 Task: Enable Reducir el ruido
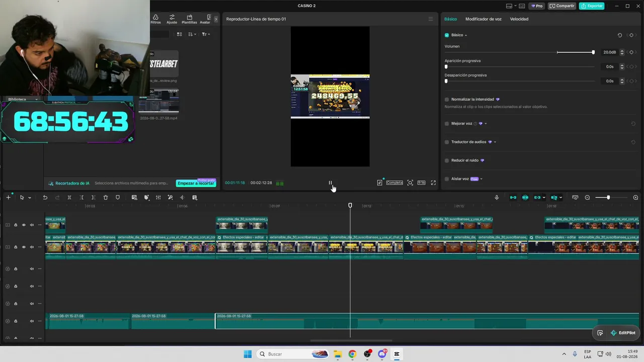447,160
